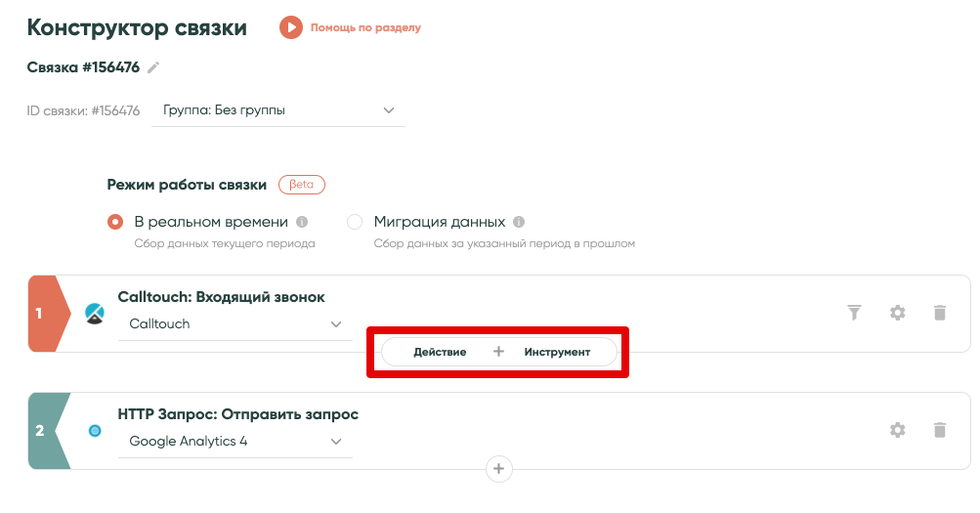Click the Calltouch logo in step 1
The height and width of the screenshot is (513, 980).
point(95,313)
